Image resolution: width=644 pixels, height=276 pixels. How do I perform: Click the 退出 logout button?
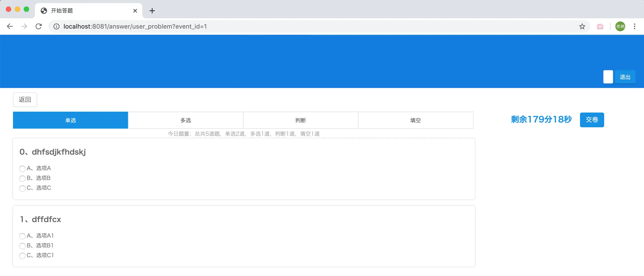(625, 77)
